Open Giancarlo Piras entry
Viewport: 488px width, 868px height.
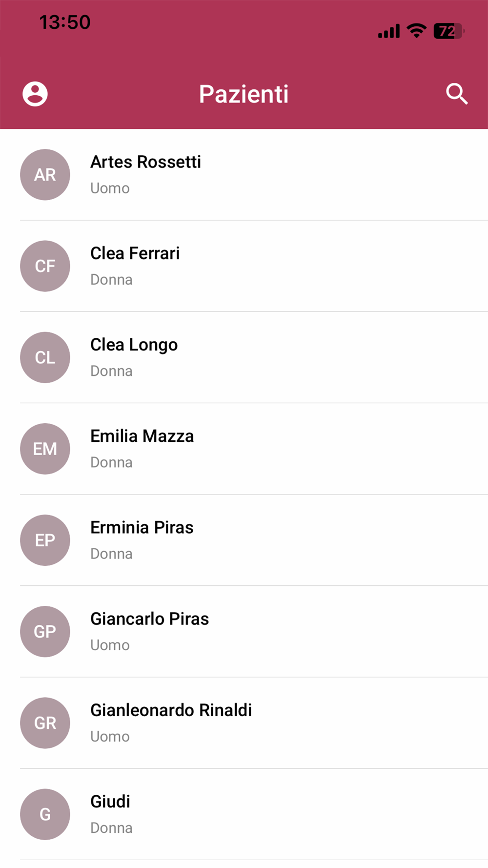coord(150,619)
